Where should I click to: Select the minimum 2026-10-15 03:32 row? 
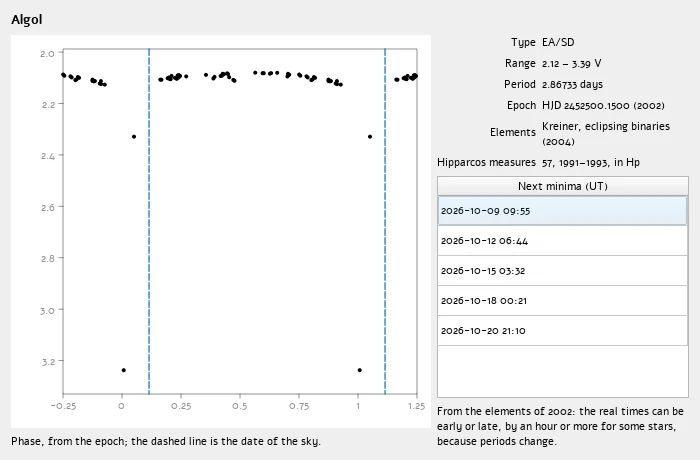(x=562, y=271)
